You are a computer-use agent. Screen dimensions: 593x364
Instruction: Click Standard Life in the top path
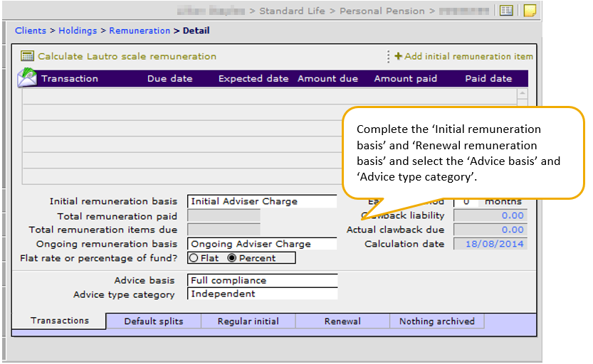click(x=292, y=11)
